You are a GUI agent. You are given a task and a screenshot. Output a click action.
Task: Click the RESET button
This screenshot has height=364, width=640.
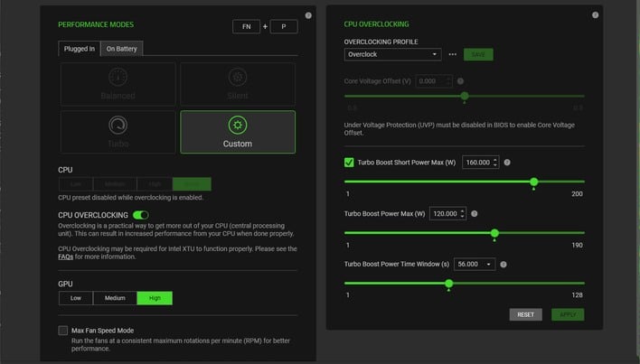click(x=526, y=314)
